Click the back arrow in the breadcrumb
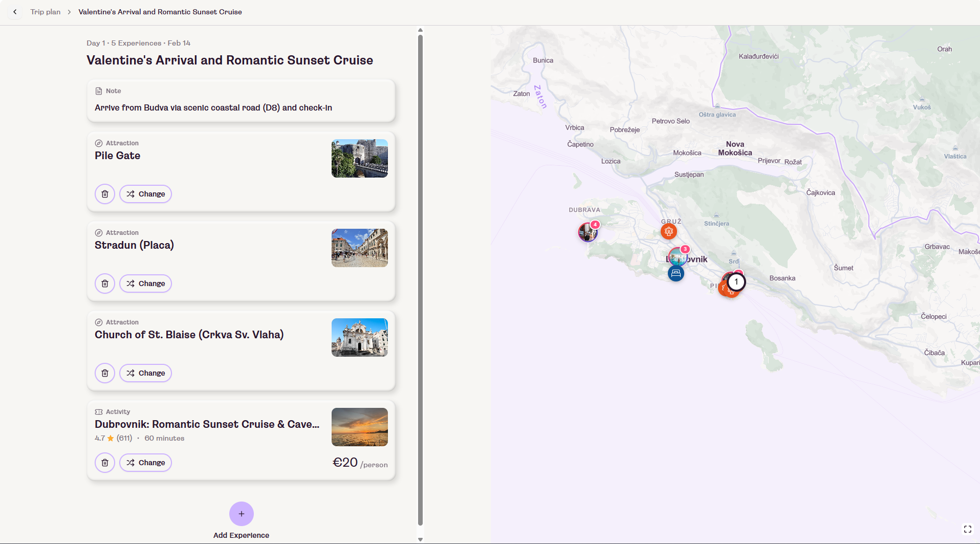This screenshot has width=980, height=544. tap(15, 12)
